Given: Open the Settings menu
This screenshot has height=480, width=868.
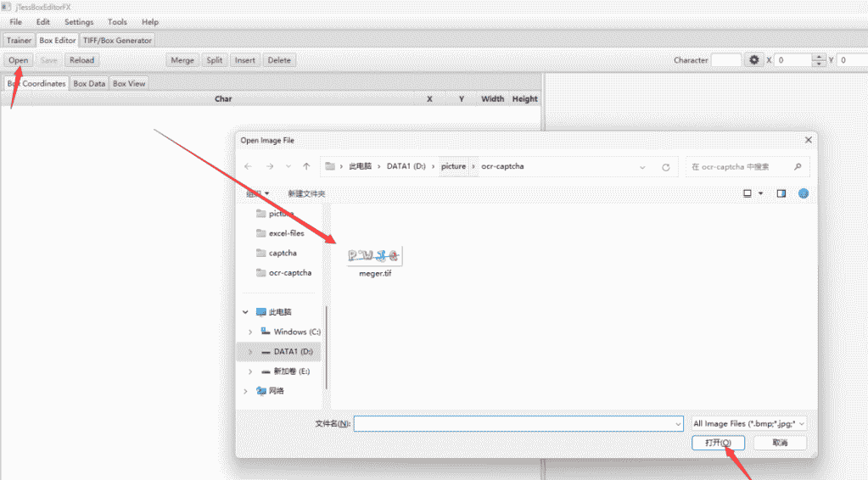Looking at the screenshot, I should [x=79, y=22].
